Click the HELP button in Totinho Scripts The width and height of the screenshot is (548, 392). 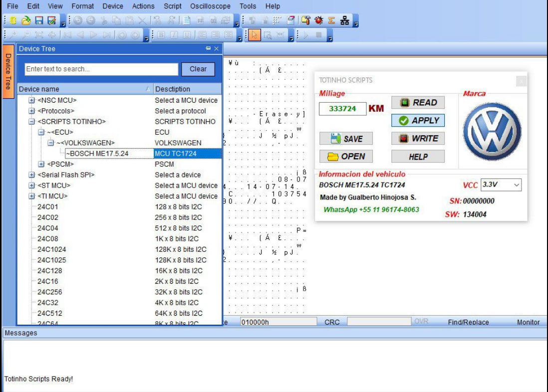418,157
